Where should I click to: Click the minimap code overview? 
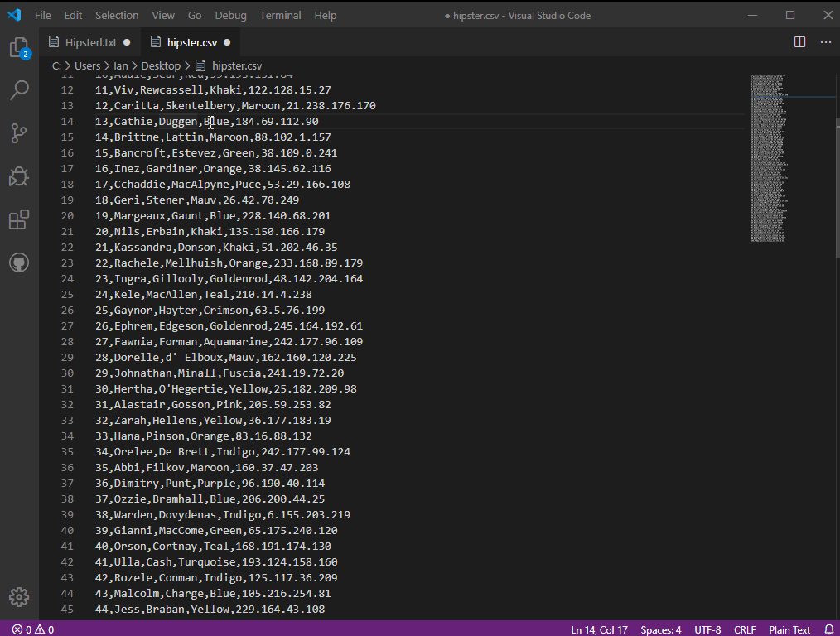[x=769, y=157]
